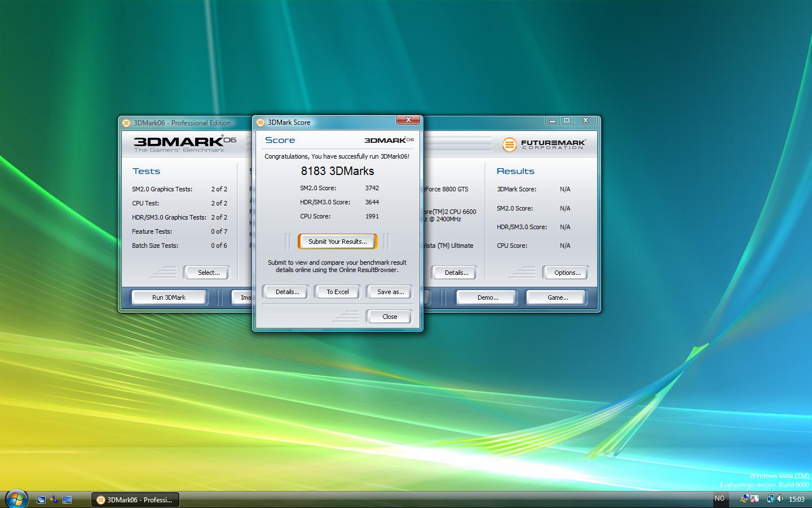
Task: Click SM2.0 Graphics Tests label
Action: pos(162,189)
